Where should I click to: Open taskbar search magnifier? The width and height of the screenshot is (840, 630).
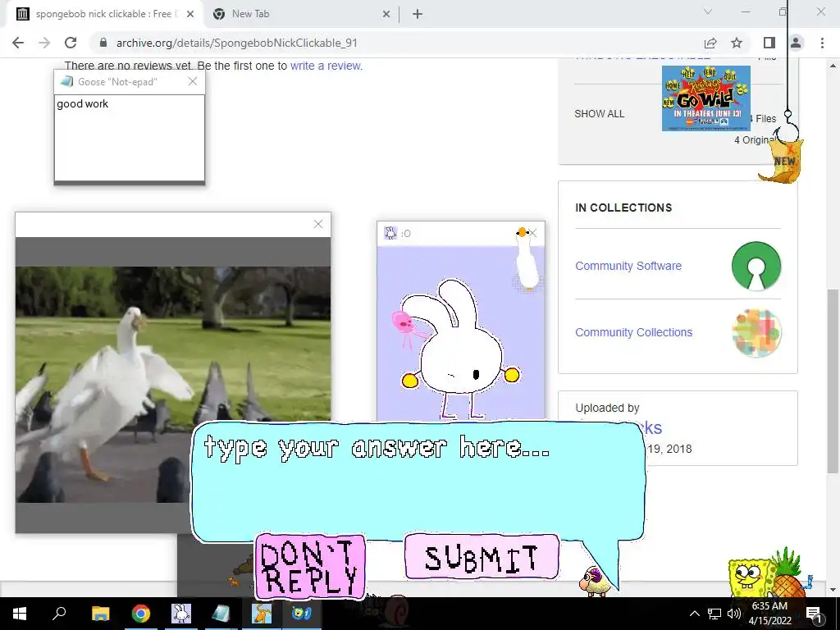pyautogui.click(x=59, y=614)
